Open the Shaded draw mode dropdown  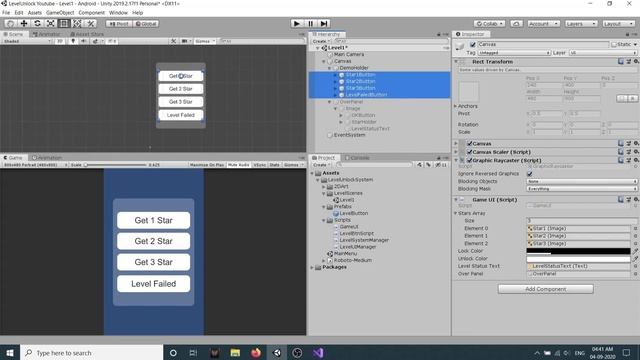(27, 41)
